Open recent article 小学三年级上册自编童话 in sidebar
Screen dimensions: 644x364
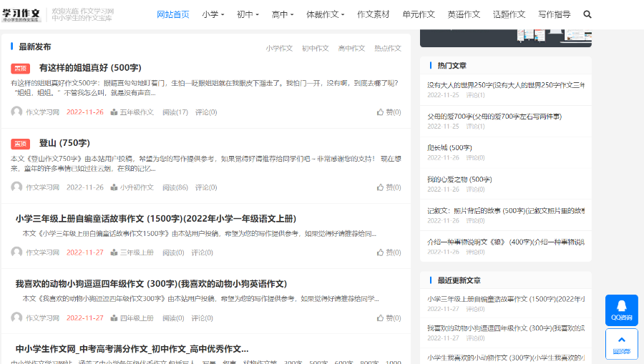pyautogui.click(x=506, y=299)
